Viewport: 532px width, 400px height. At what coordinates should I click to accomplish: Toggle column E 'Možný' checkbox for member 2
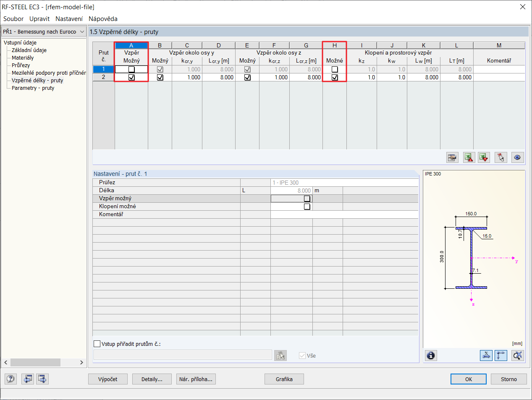click(247, 77)
